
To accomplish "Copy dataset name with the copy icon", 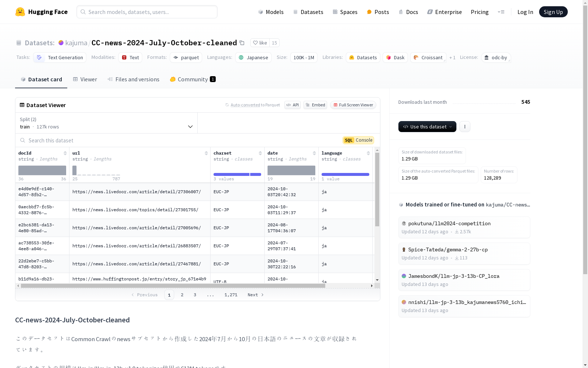I will 242,43.
